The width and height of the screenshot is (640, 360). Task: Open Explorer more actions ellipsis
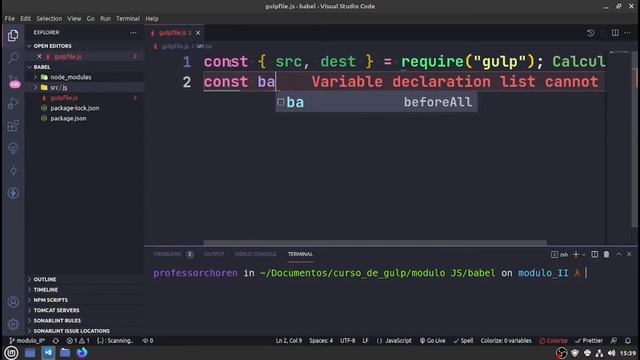coord(133,33)
